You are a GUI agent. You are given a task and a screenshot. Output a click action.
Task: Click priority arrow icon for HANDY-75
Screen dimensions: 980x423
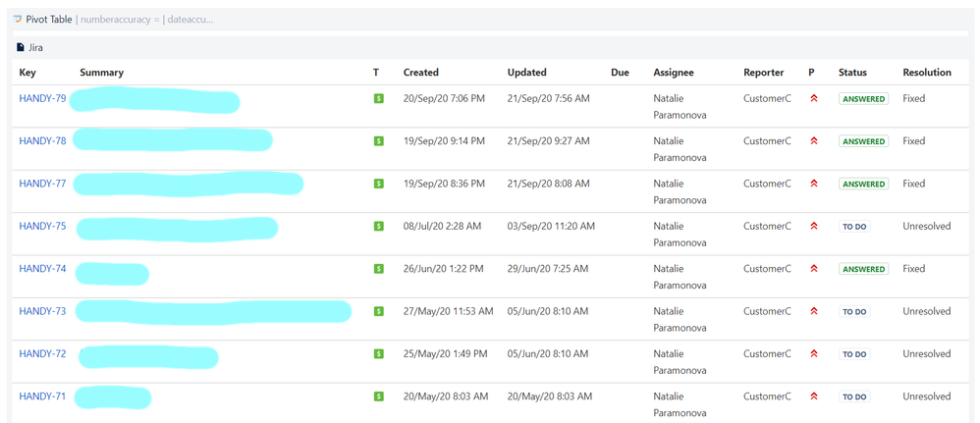point(814,226)
